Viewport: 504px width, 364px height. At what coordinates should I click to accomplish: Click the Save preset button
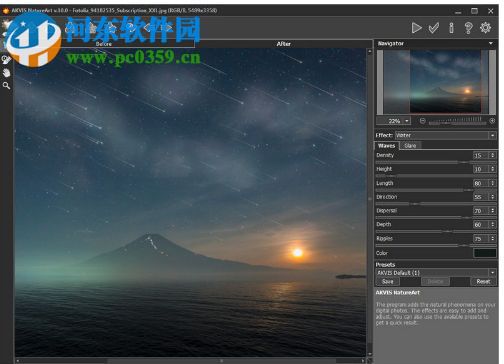387,282
